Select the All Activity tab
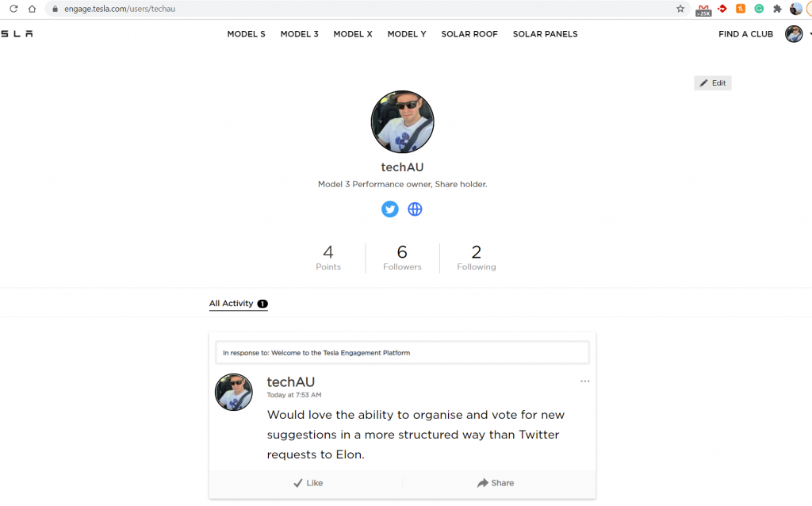 click(x=232, y=303)
